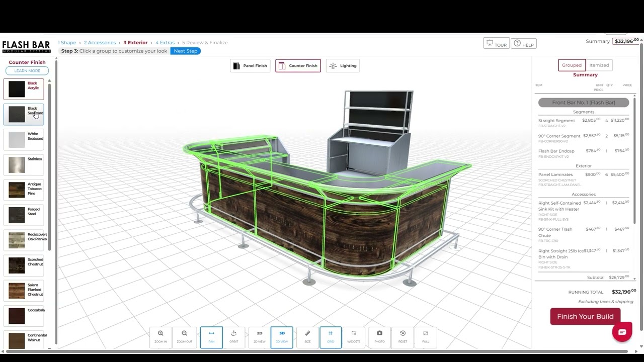Open the Widgets tool

pos(354,337)
